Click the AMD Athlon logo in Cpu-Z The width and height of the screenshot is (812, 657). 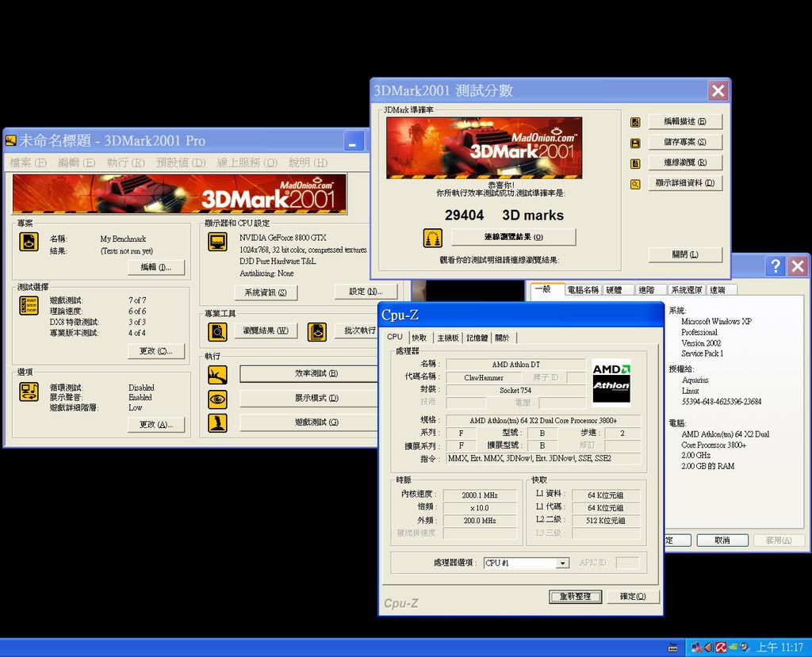point(611,383)
